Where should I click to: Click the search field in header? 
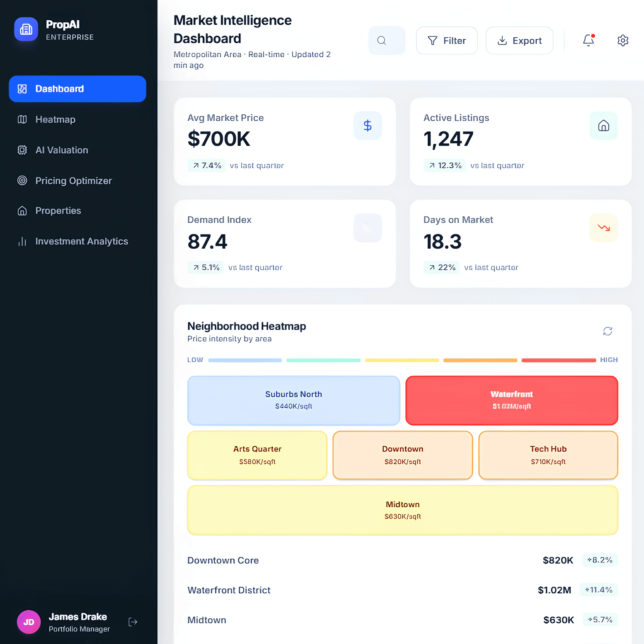tap(386, 41)
